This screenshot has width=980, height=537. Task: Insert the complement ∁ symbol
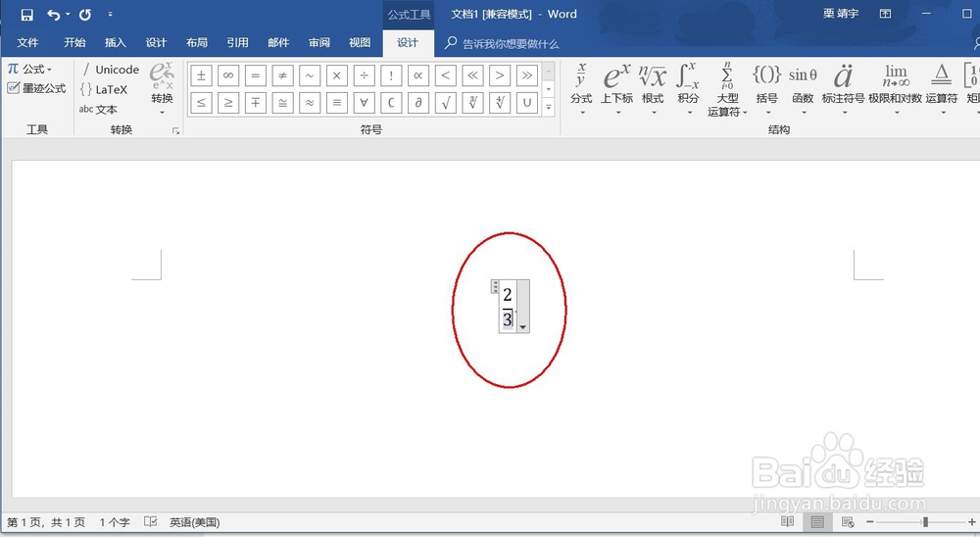coord(391,103)
